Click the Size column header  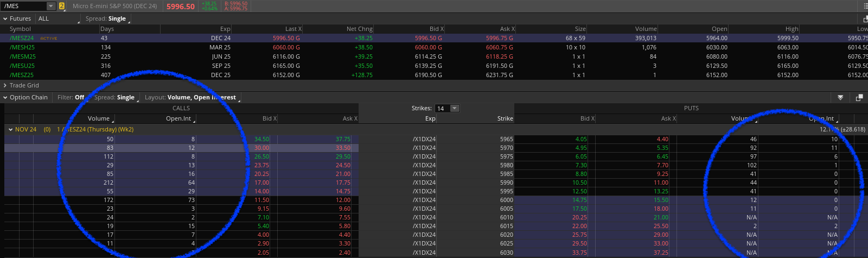point(580,29)
